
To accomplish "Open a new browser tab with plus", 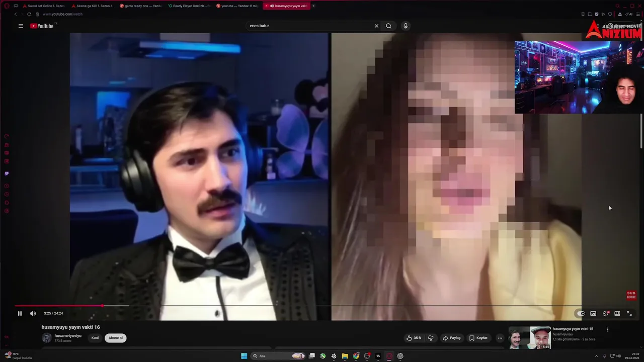I will (313, 6).
